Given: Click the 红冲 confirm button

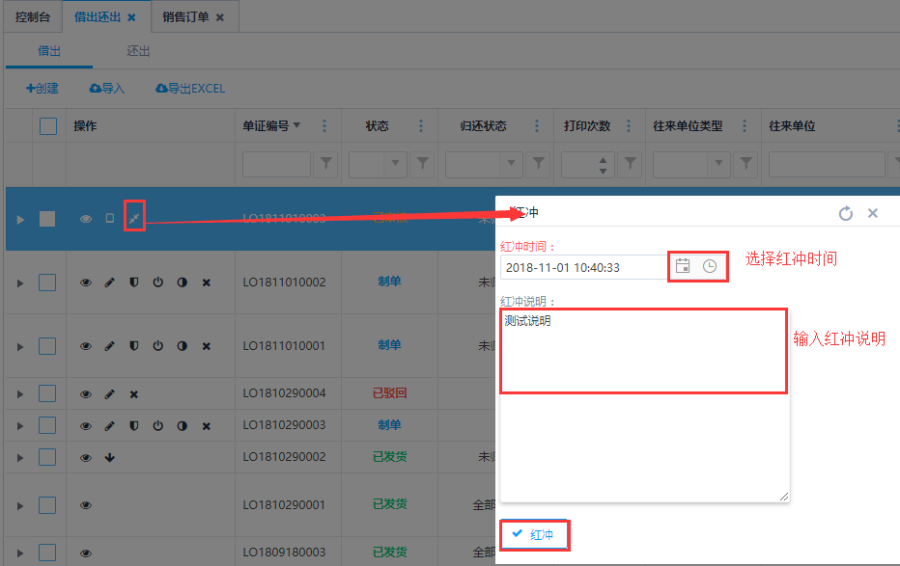Looking at the screenshot, I should 534,535.
